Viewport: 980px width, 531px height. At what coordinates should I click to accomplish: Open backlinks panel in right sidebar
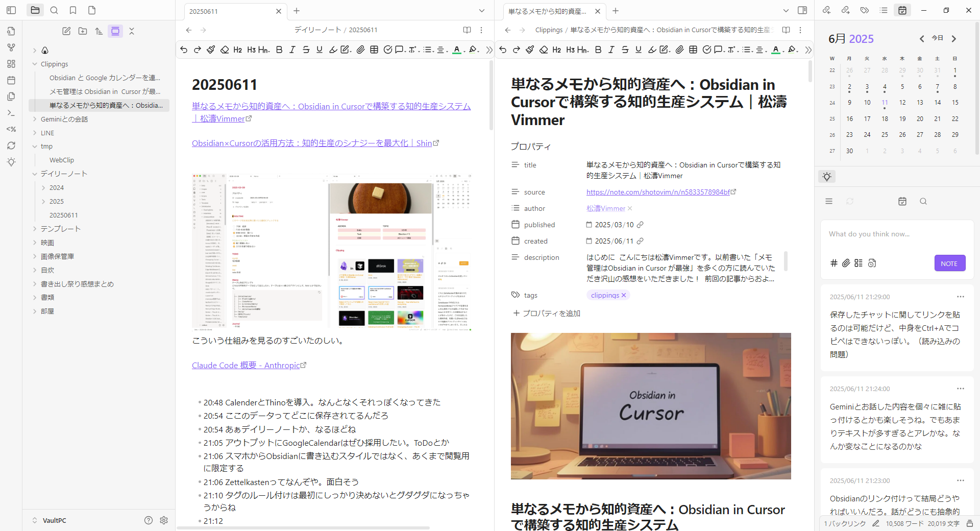click(827, 10)
